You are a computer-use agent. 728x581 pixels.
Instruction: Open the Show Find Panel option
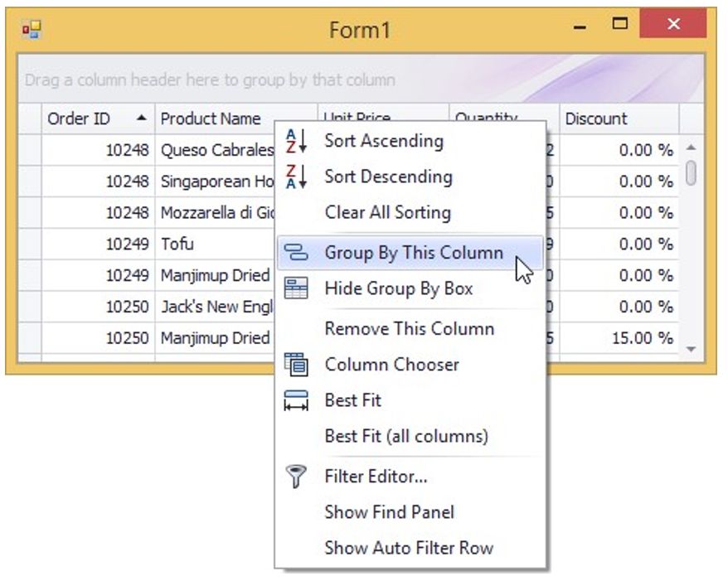click(389, 512)
